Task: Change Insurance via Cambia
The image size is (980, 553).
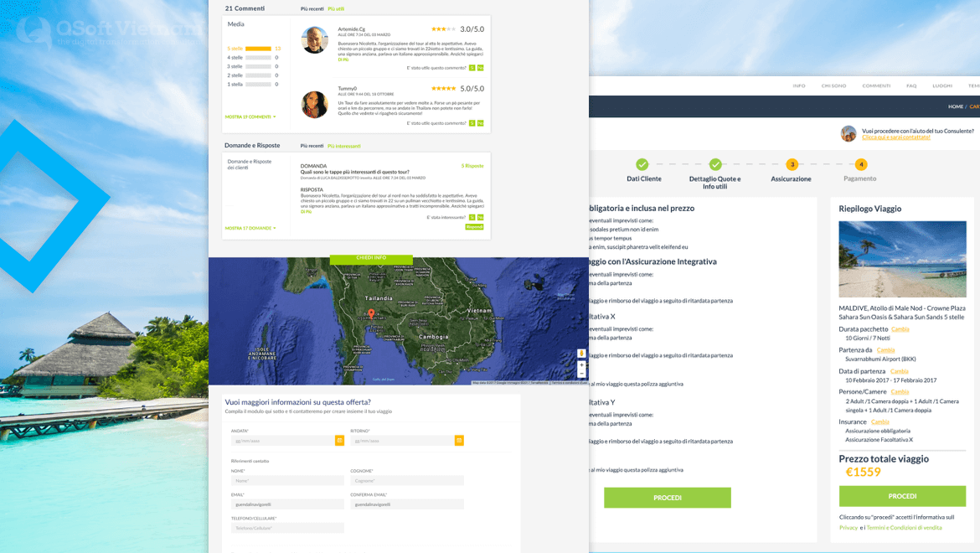Action: coord(880,421)
